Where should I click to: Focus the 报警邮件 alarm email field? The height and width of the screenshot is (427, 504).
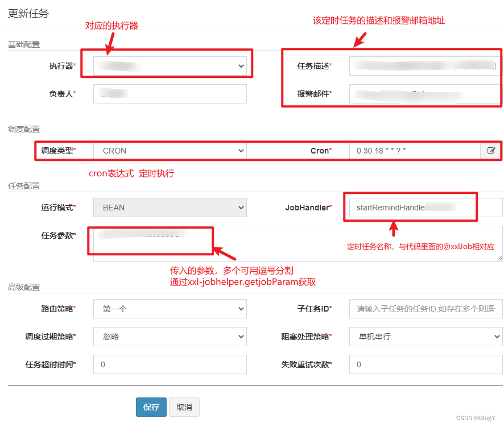point(424,93)
